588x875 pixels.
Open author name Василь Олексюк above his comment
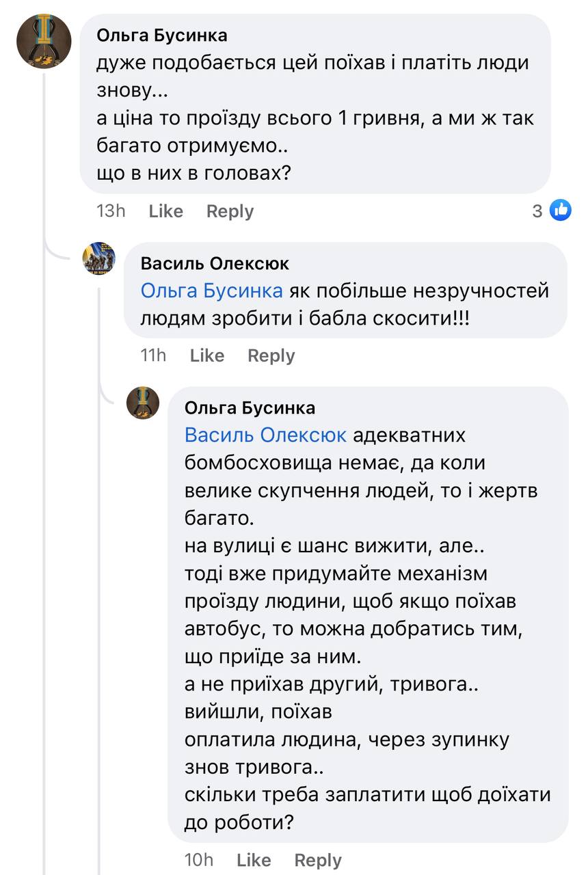click(214, 263)
